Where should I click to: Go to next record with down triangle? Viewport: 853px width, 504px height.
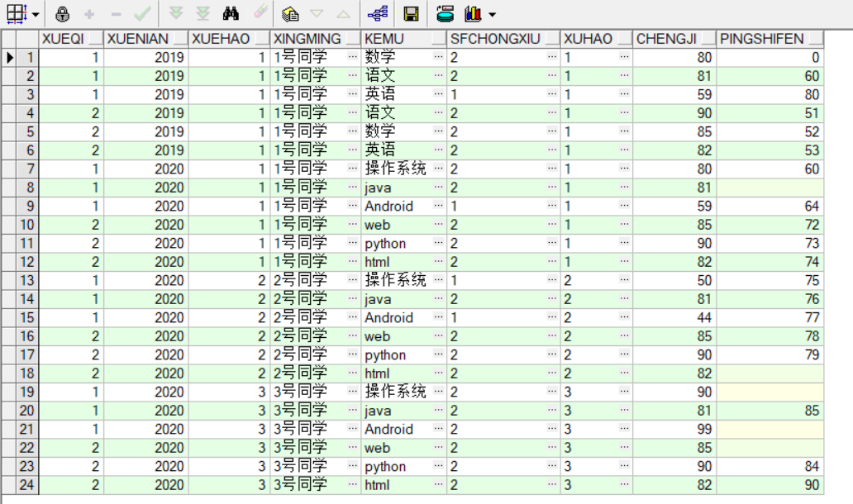(317, 14)
